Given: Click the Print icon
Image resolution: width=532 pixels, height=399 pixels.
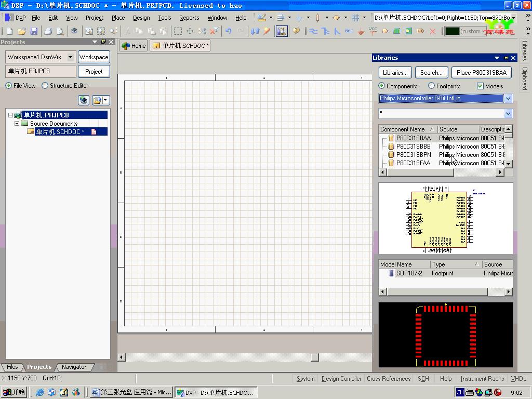Looking at the screenshot, I should (48, 31).
